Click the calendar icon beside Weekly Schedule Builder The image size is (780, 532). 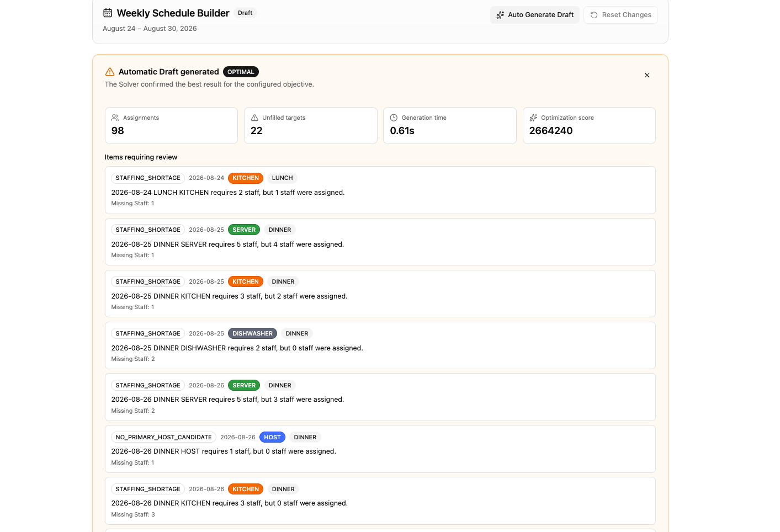108,13
